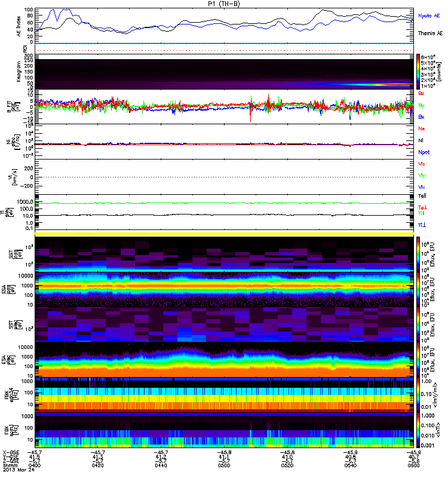Click the 0500 time tick label
Viewport: 448px width, 478px height.
[x=224, y=465]
